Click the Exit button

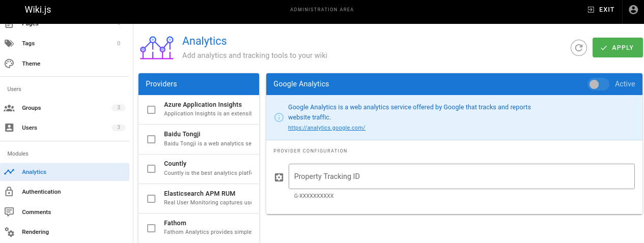pos(601,10)
